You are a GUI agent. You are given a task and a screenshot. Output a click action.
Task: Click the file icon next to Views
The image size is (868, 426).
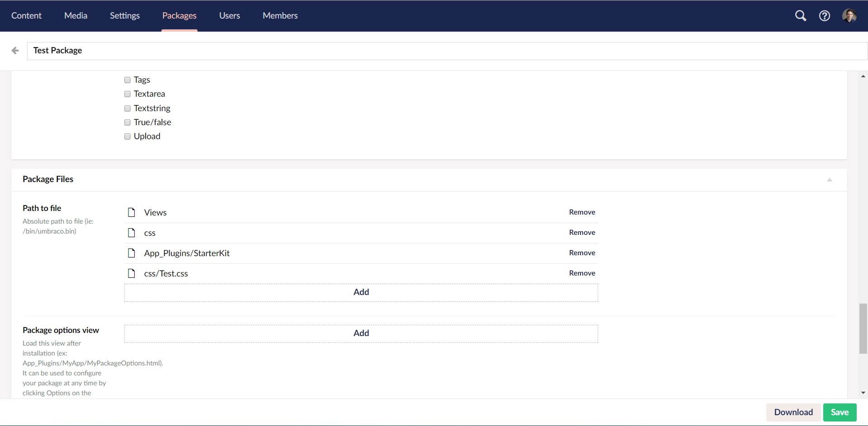tap(132, 212)
